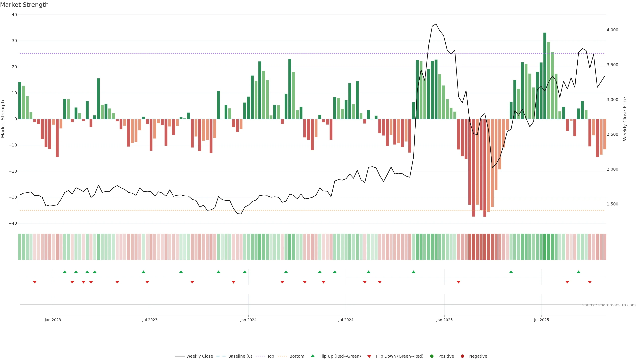The image size is (644, 362).
Task: Click the source: sharemaestro.com text
Action: 609,305
